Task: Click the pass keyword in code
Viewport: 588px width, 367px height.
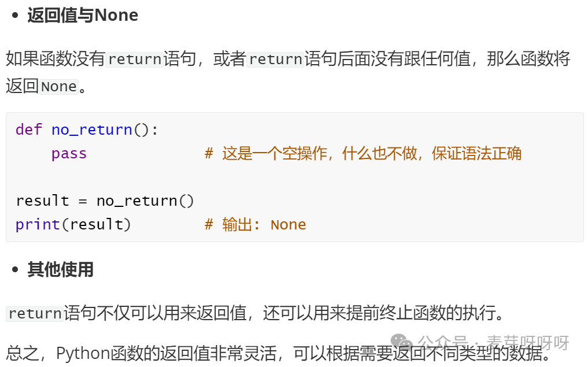Action: [69, 154]
